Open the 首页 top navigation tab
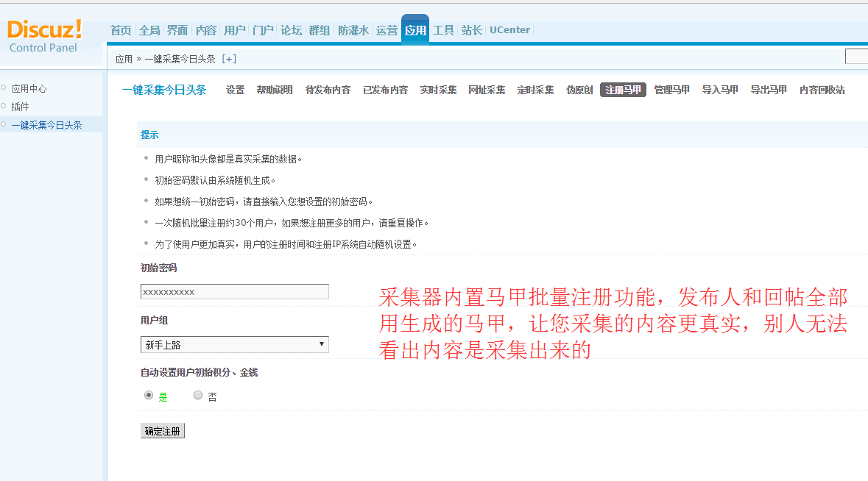The height and width of the screenshot is (481, 868). click(x=121, y=30)
